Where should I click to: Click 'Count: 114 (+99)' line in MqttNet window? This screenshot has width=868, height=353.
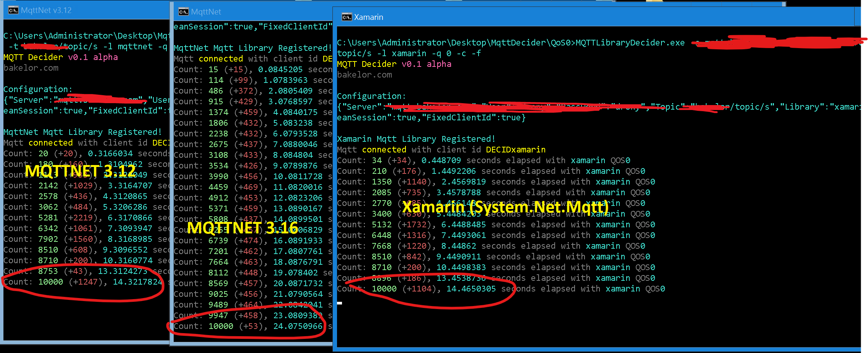(253, 80)
